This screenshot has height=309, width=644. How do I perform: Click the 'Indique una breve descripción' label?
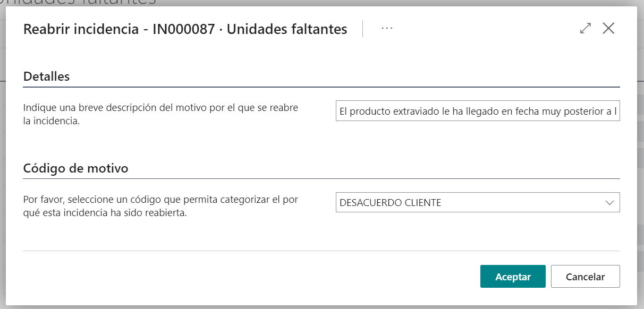click(x=160, y=108)
